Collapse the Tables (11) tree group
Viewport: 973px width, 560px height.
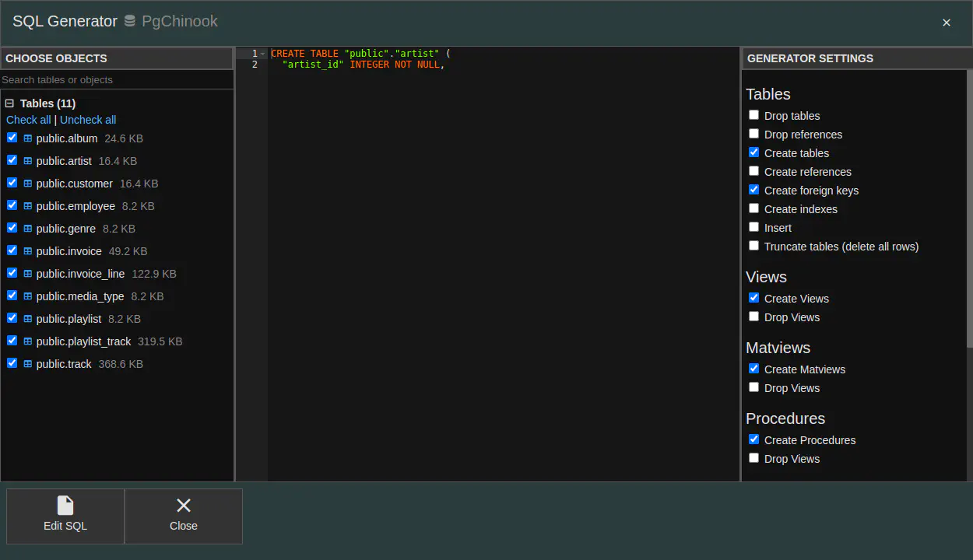pyautogui.click(x=10, y=103)
